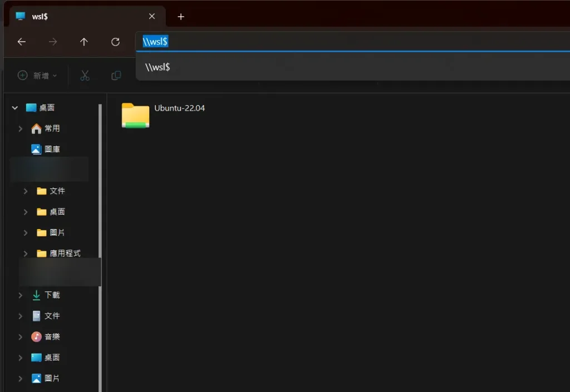
Task: Expand the yellow 文件 folder node
Action: point(26,191)
